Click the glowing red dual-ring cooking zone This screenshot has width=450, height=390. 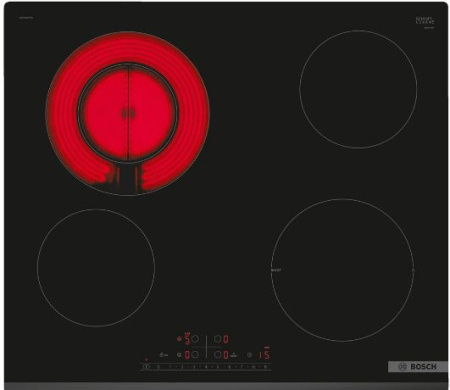click(127, 113)
